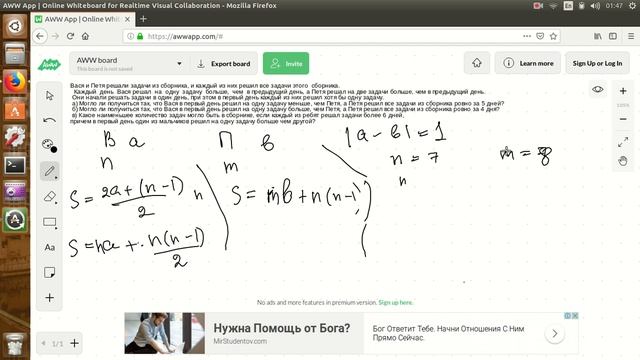
Task: Open the Learn more button
Action: click(528, 63)
